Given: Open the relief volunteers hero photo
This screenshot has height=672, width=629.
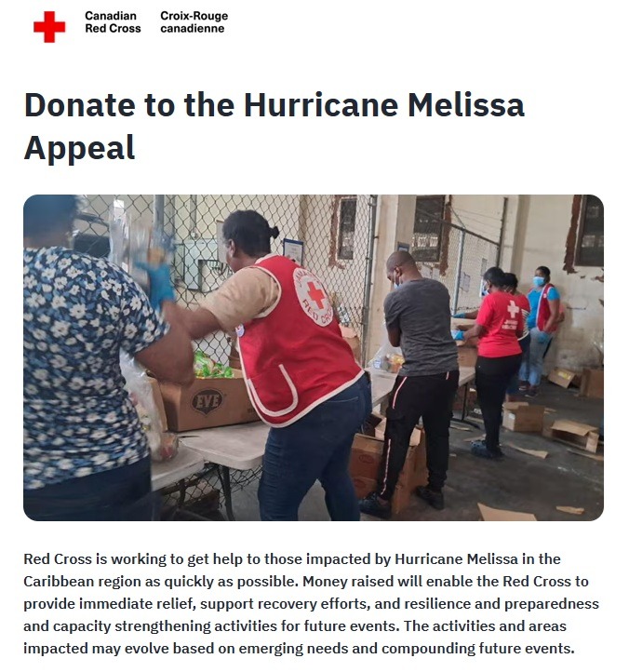Looking at the screenshot, I should point(314,357).
